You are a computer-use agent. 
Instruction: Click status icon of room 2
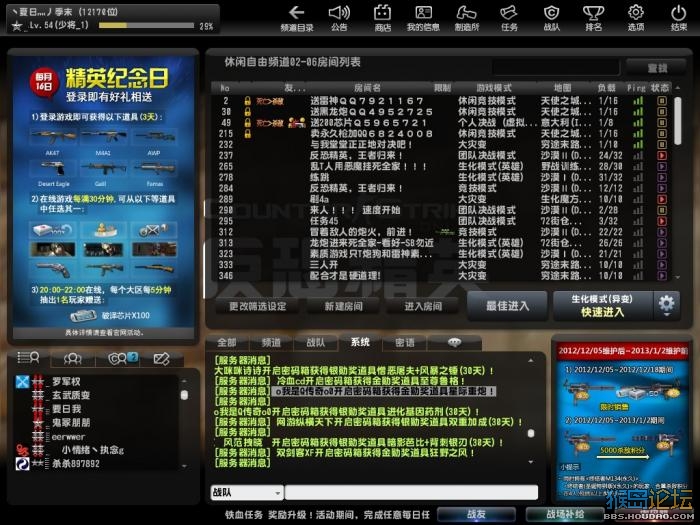point(662,101)
